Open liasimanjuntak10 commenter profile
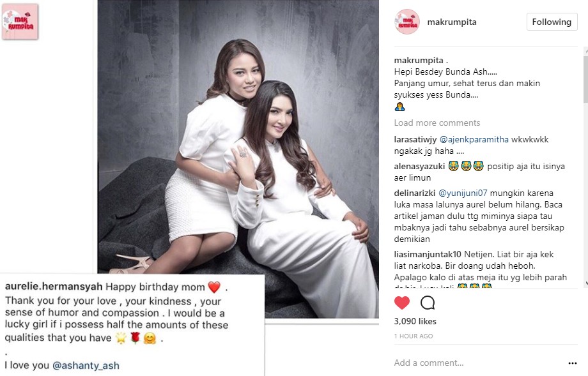588x376 pixels. pos(428,255)
